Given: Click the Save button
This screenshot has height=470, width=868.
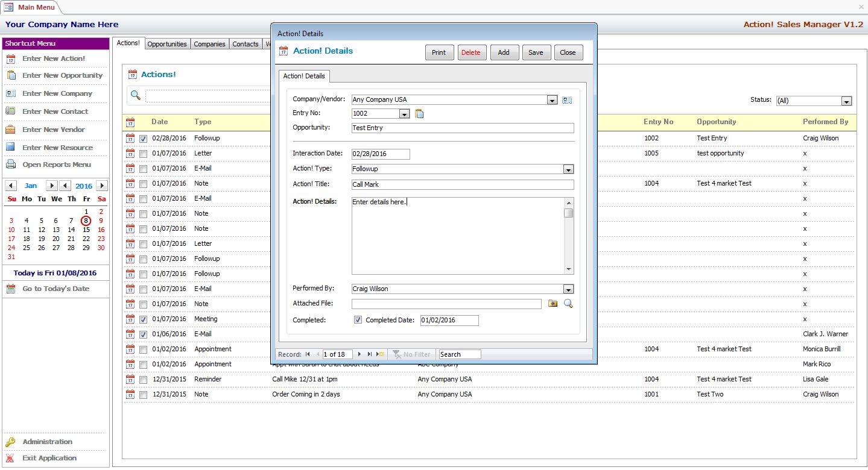Looking at the screenshot, I should (x=536, y=52).
